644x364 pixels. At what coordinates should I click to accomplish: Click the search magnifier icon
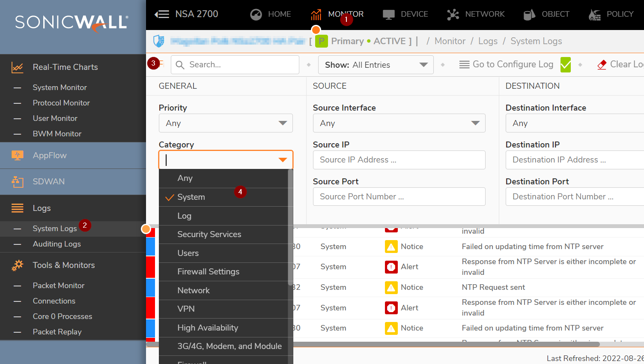tap(180, 65)
